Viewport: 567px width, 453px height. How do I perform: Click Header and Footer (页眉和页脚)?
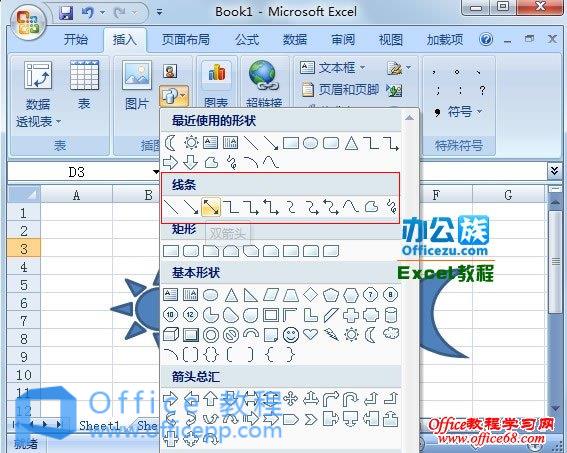click(x=340, y=89)
